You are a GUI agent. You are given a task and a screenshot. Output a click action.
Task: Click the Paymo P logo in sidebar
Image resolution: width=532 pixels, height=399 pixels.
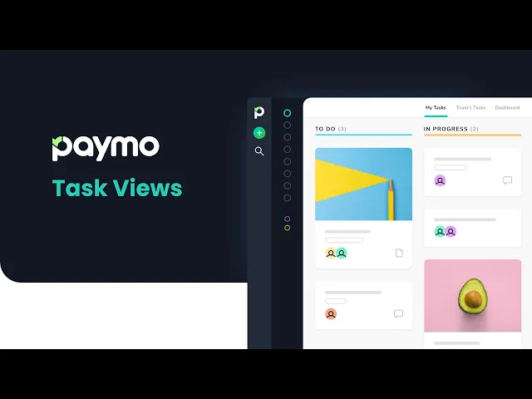(259, 112)
